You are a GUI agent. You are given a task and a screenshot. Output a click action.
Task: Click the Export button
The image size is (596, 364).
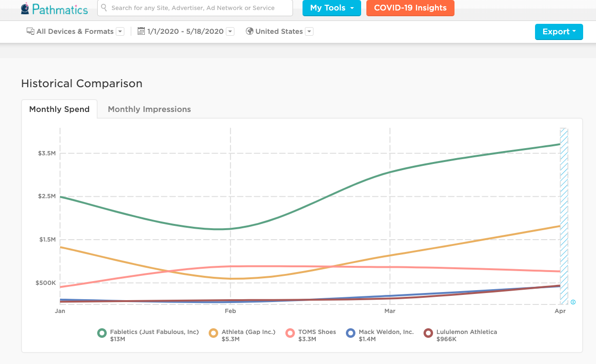tap(559, 32)
